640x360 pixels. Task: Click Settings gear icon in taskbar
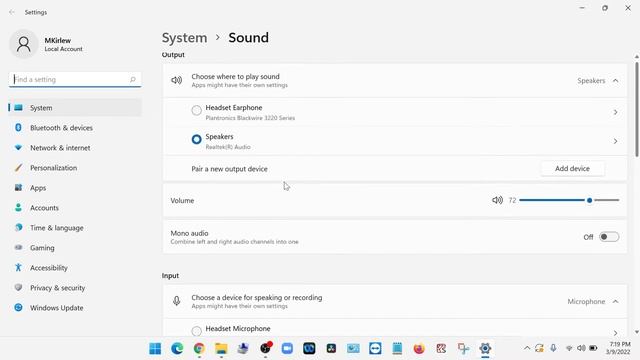pos(485,349)
